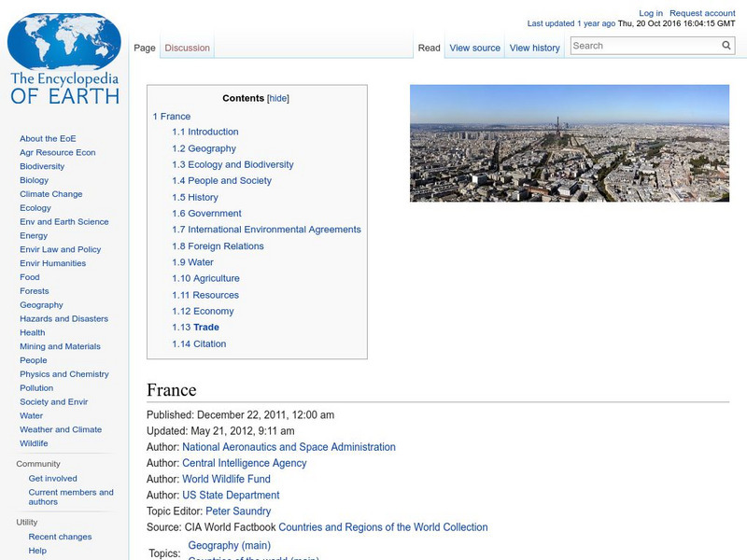The height and width of the screenshot is (560, 747).
Task: Click the search magnifying glass icon
Action: [726, 45]
